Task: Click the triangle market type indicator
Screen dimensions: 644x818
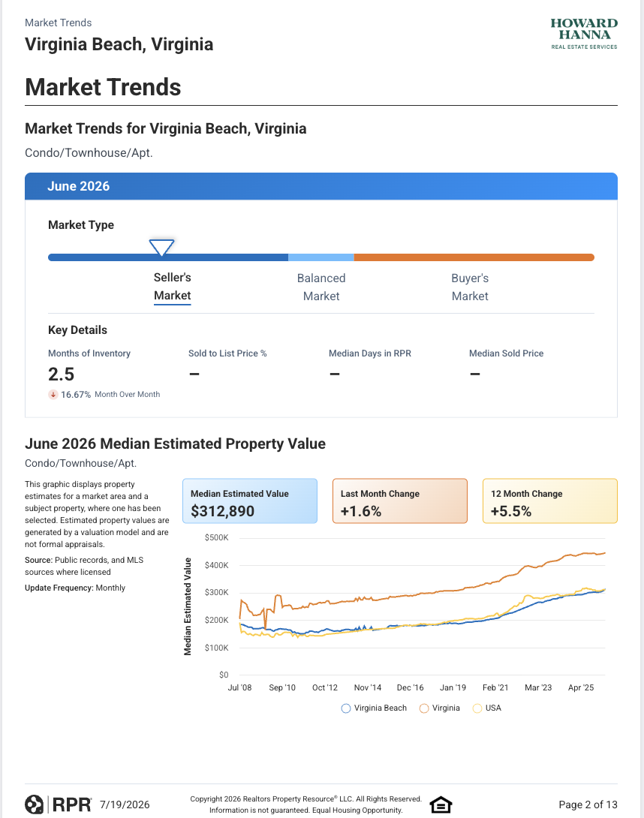Action: pyautogui.click(x=162, y=248)
